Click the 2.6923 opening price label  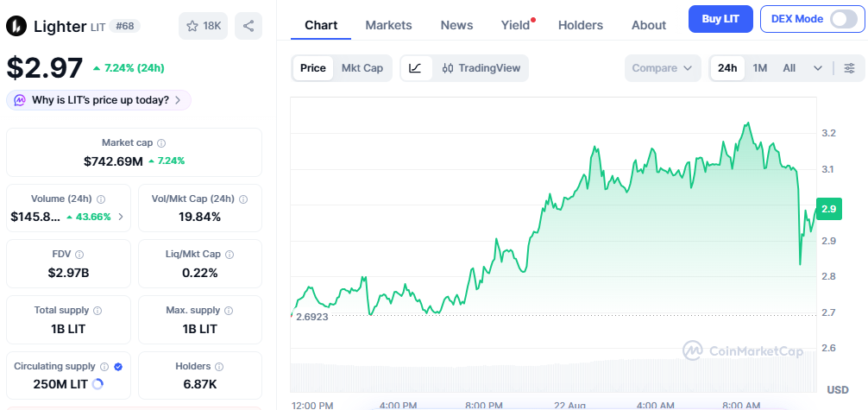click(x=311, y=318)
